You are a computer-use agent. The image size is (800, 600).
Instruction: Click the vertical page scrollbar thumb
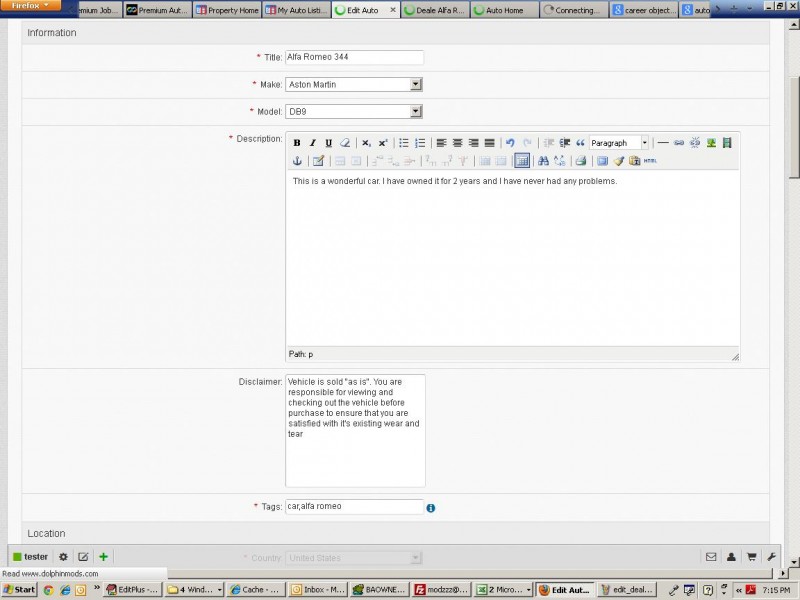tap(794, 128)
